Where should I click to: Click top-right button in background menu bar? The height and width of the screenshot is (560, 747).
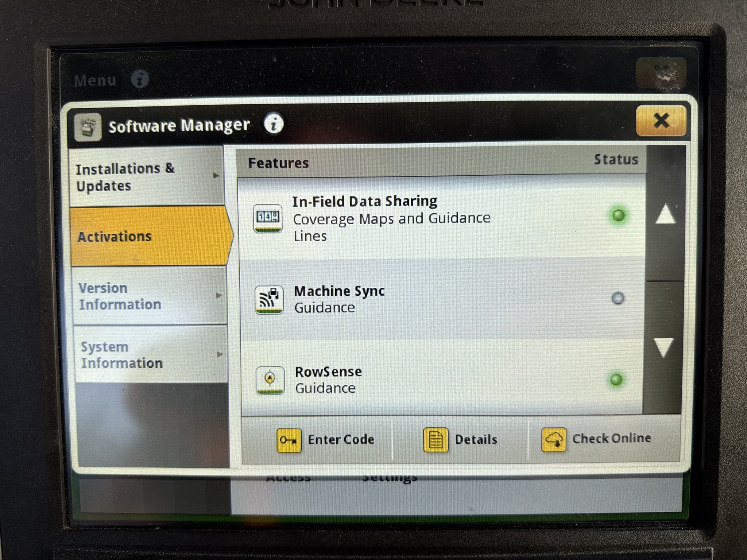click(x=661, y=73)
